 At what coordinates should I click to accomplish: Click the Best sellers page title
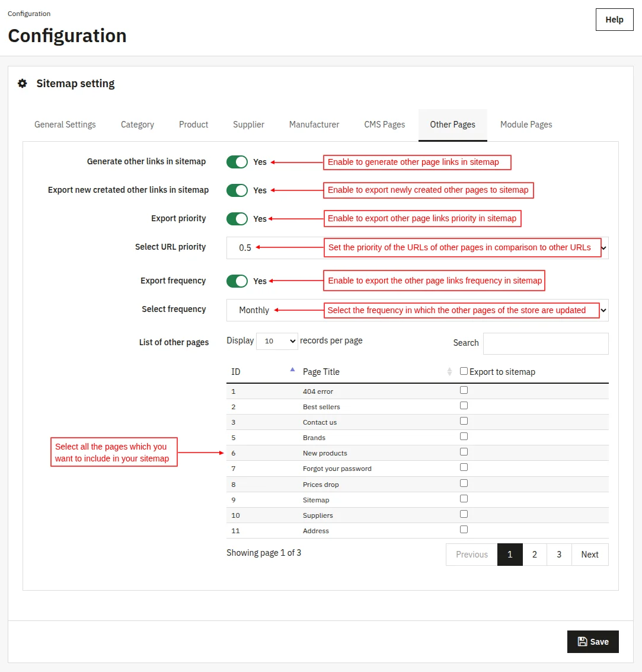pos(321,407)
